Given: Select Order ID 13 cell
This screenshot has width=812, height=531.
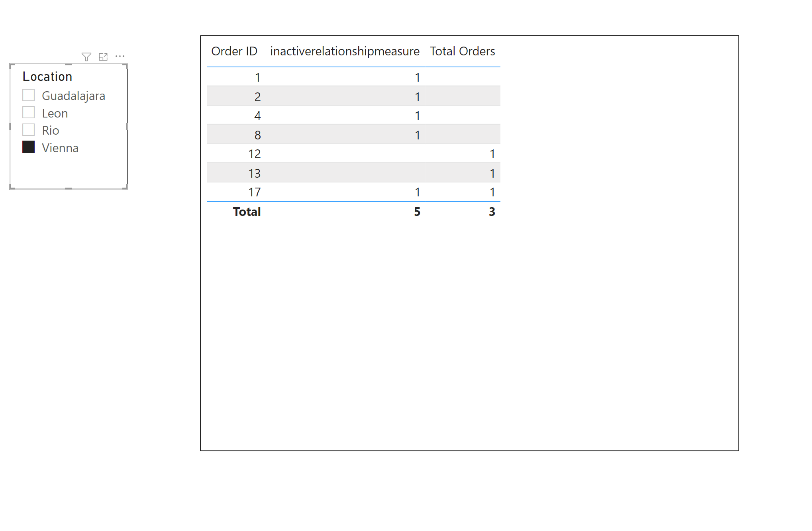Looking at the screenshot, I should [255, 174].
